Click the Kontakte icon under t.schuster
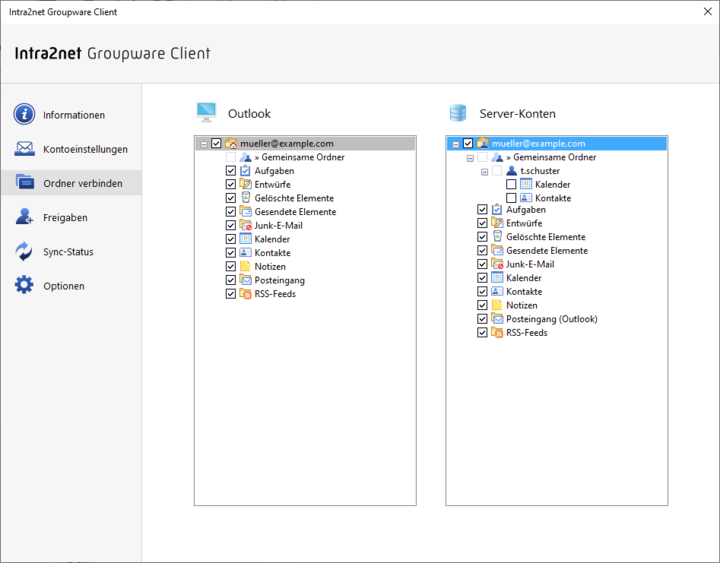 (x=526, y=198)
